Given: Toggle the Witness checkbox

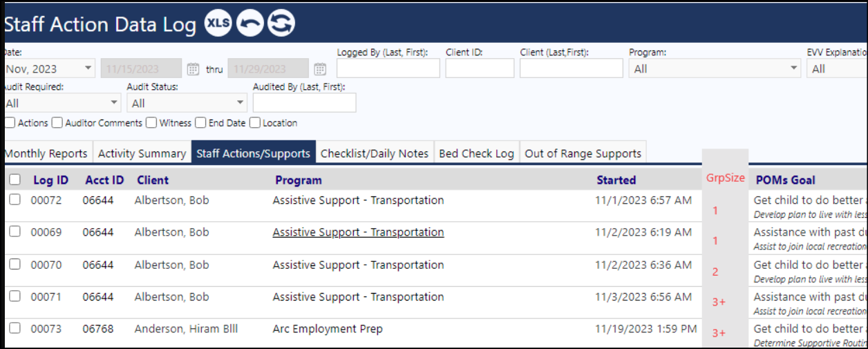Looking at the screenshot, I should pos(151,123).
